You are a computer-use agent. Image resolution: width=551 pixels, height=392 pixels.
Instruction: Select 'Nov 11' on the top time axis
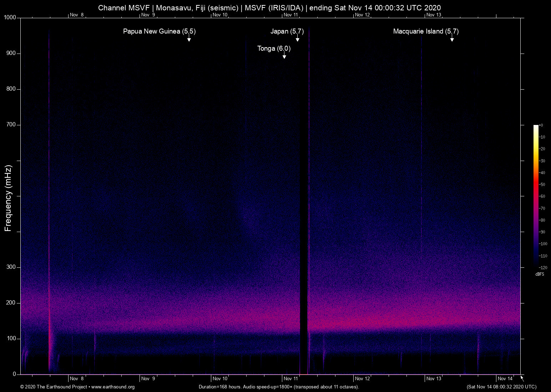(291, 15)
